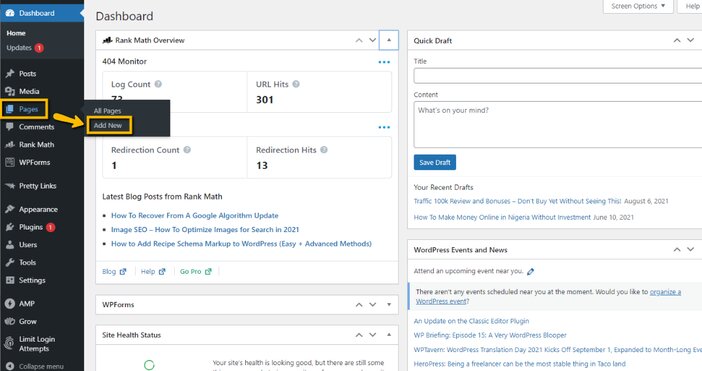
Task: Click the Save Draft button
Action: [x=435, y=162]
